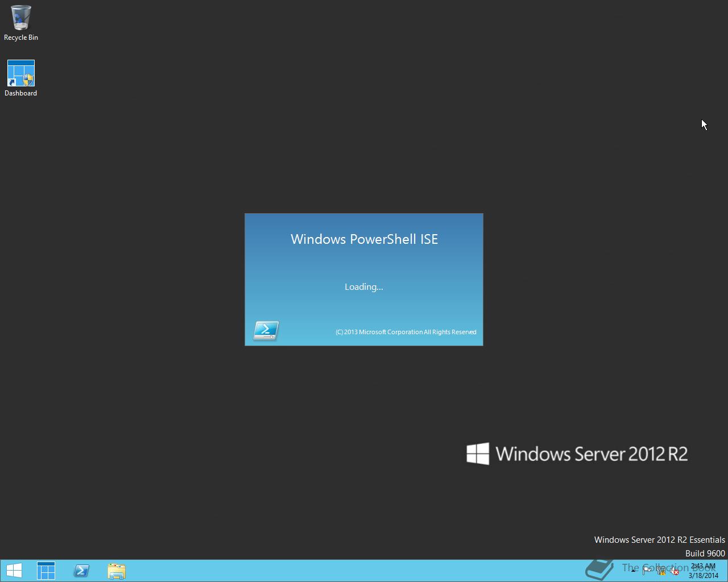Click the Windows PowerShell ISE title text

[x=365, y=239]
